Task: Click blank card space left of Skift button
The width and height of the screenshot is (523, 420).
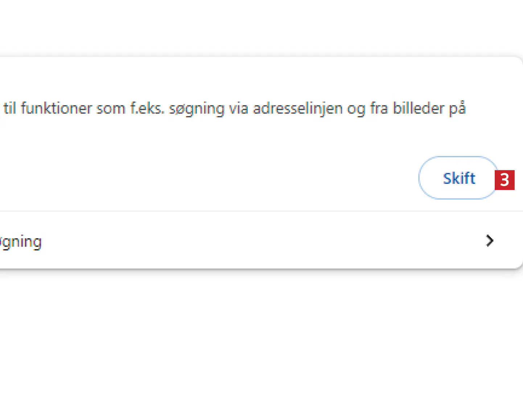Action: pos(254,178)
